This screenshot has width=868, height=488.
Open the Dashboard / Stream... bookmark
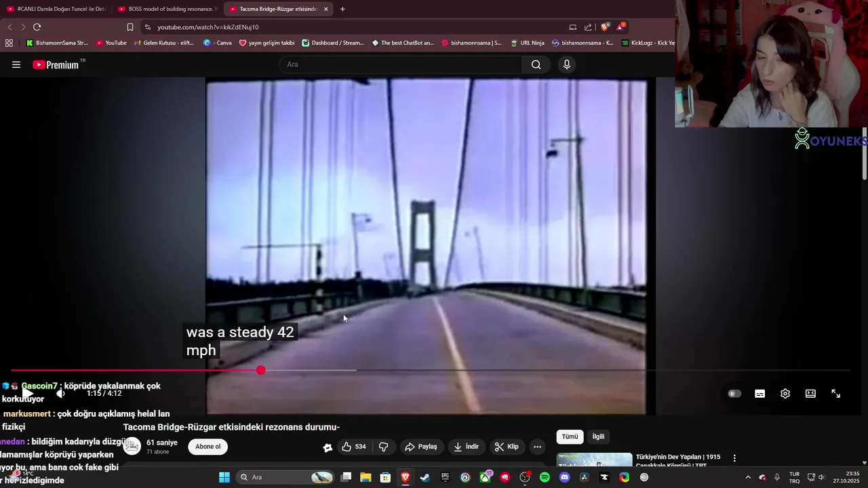click(x=333, y=43)
